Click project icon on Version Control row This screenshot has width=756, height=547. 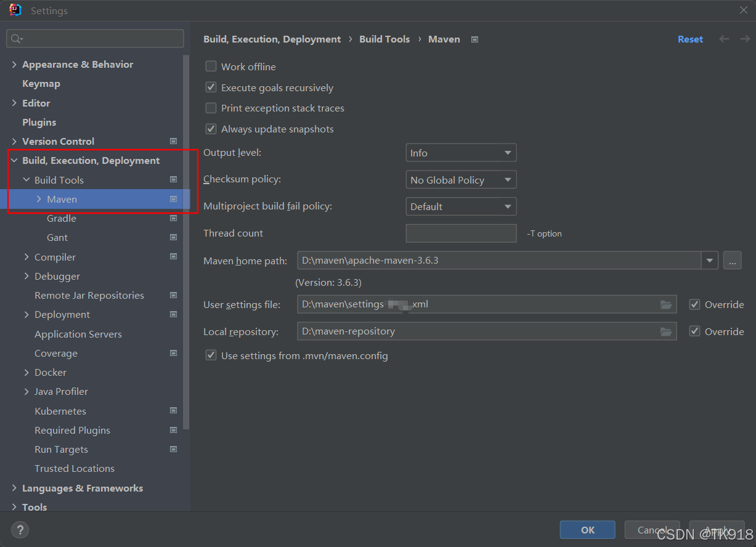tap(173, 142)
